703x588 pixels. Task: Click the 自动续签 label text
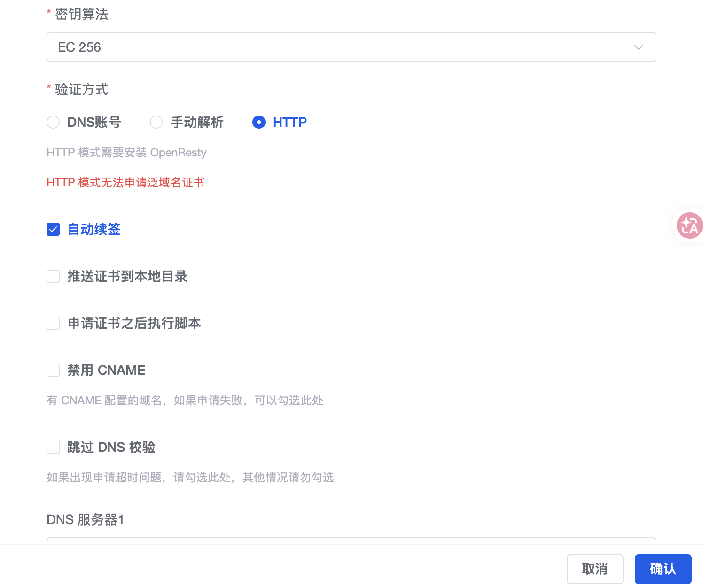(94, 229)
